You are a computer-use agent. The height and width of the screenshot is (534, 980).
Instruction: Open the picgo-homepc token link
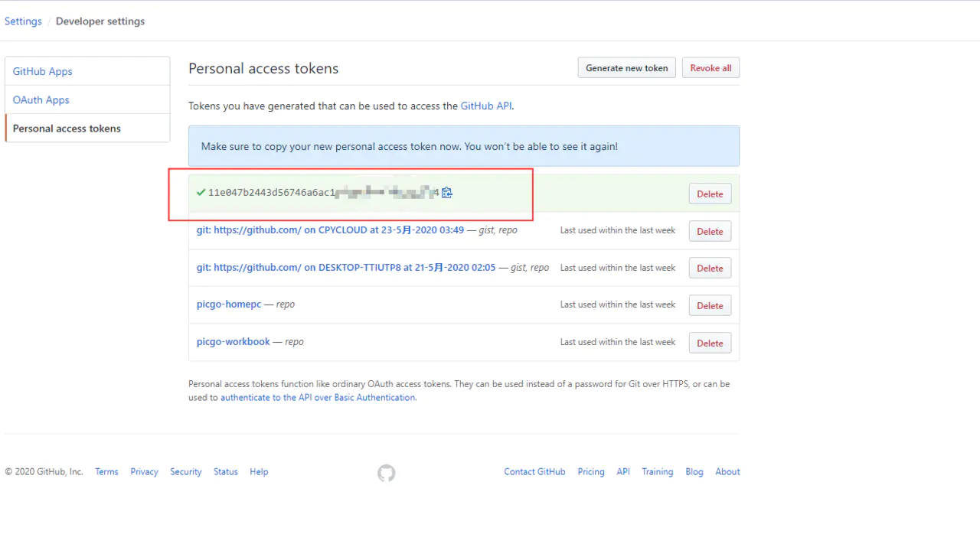tap(229, 304)
